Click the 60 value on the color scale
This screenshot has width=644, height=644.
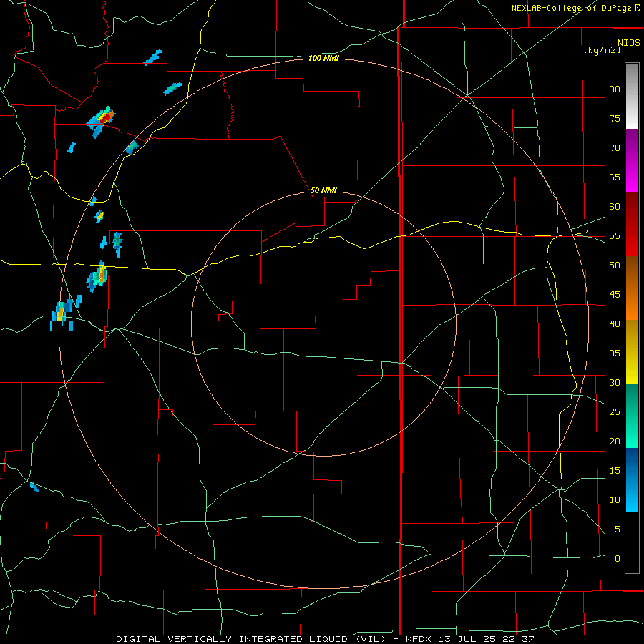(x=615, y=207)
